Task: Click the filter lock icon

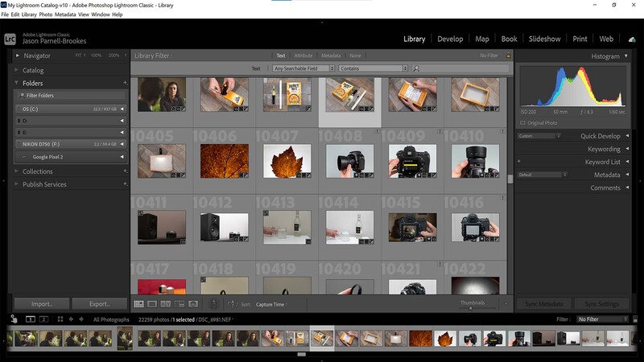Action: pyautogui.click(x=509, y=56)
